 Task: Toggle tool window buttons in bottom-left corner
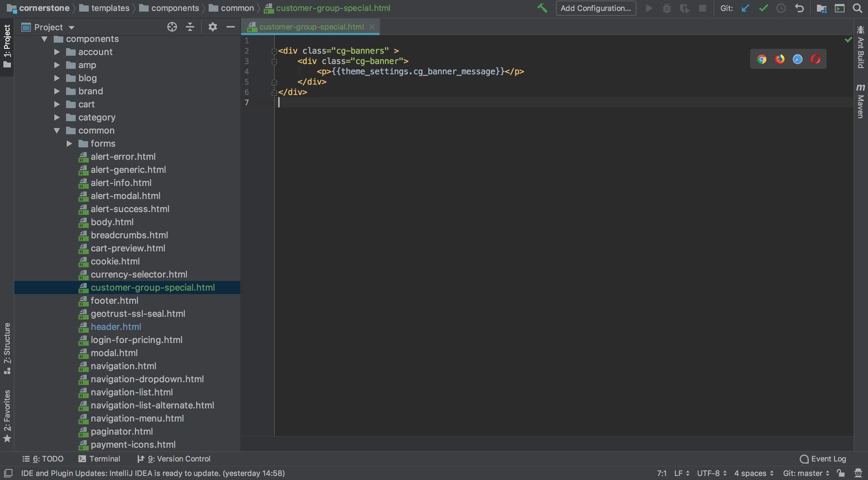8,473
